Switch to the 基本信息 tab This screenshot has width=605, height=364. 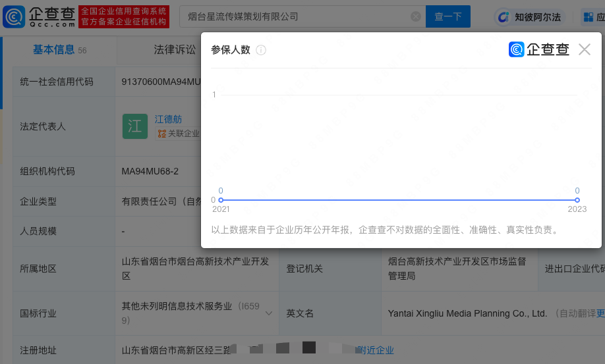tap(54, 50)
